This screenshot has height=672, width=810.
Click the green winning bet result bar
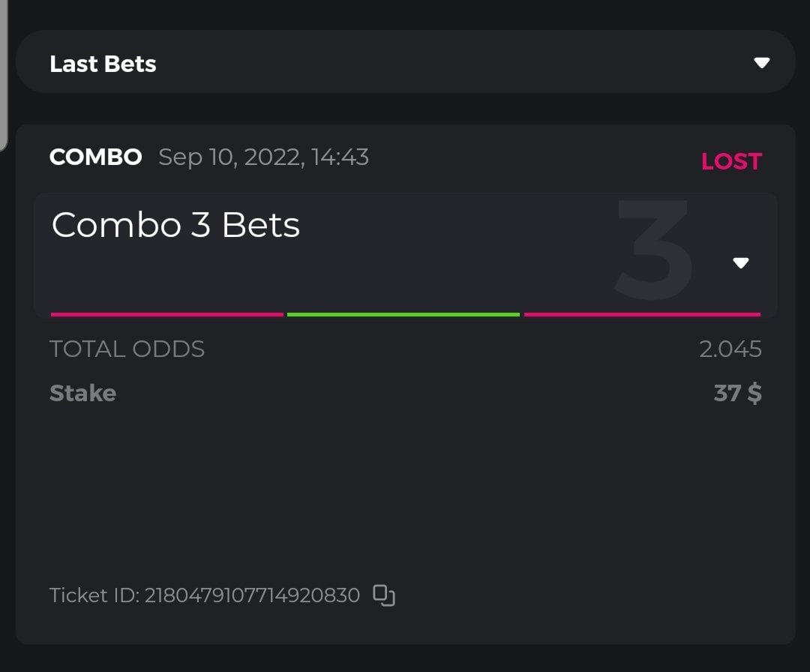point(403,314)
